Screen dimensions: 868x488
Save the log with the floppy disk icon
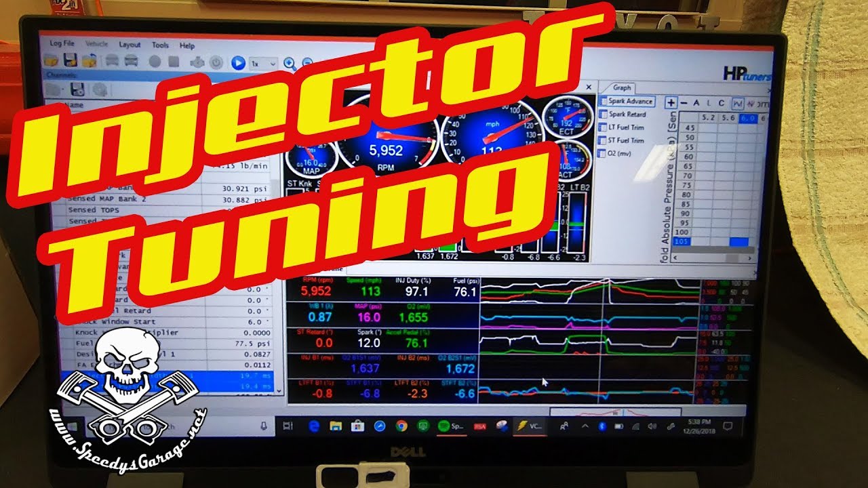point(70,61)
